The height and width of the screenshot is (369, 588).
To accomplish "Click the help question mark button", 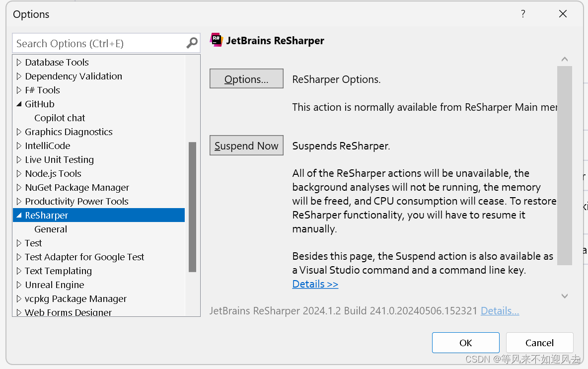I will point(523,14).
